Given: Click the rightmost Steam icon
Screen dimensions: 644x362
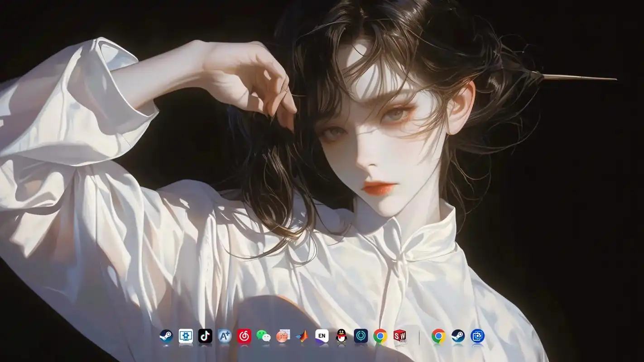Looking at the screenshot, I should point(457,336).
